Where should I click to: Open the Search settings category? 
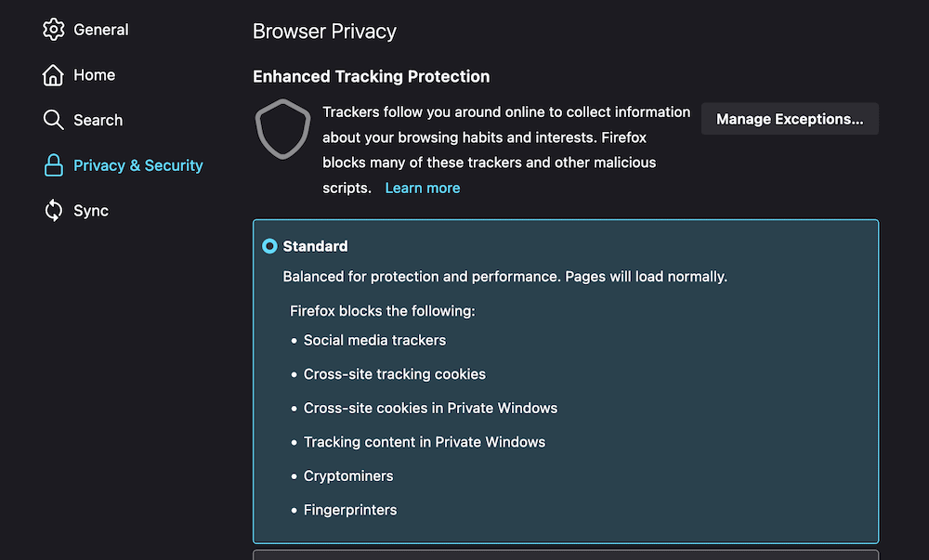point(98,120)
